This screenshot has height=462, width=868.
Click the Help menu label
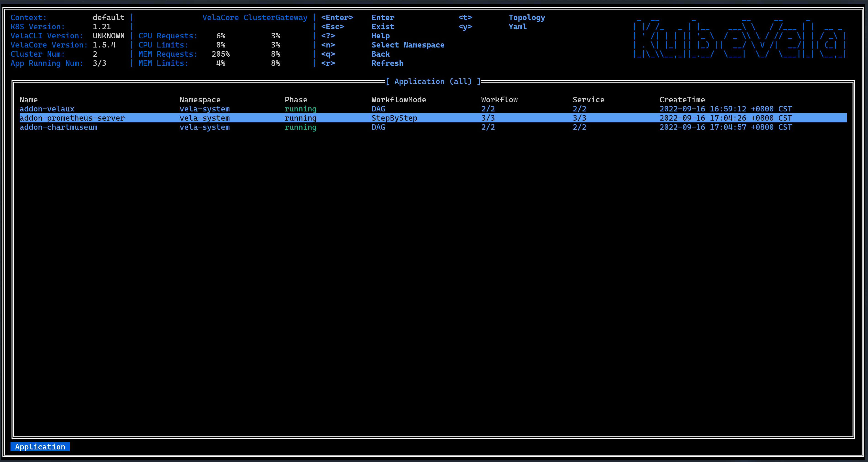click(381, 36)
